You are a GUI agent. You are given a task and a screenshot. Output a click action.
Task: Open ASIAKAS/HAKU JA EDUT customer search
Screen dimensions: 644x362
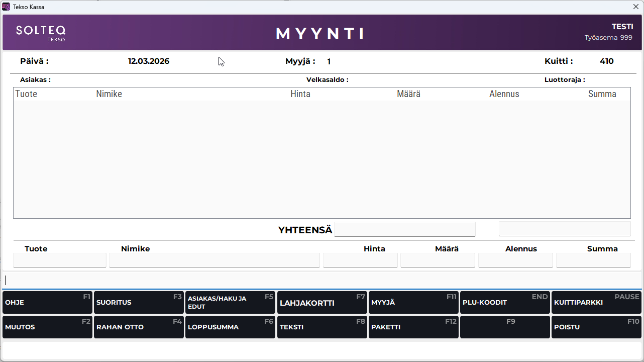pyautogui.click(x=230, y=303)
